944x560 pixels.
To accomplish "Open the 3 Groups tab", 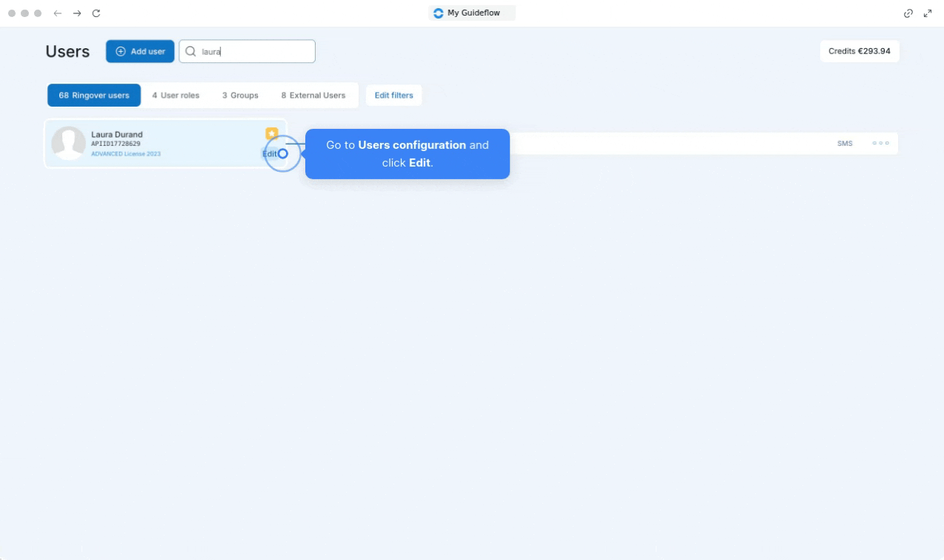I will [x=240, y=96].
